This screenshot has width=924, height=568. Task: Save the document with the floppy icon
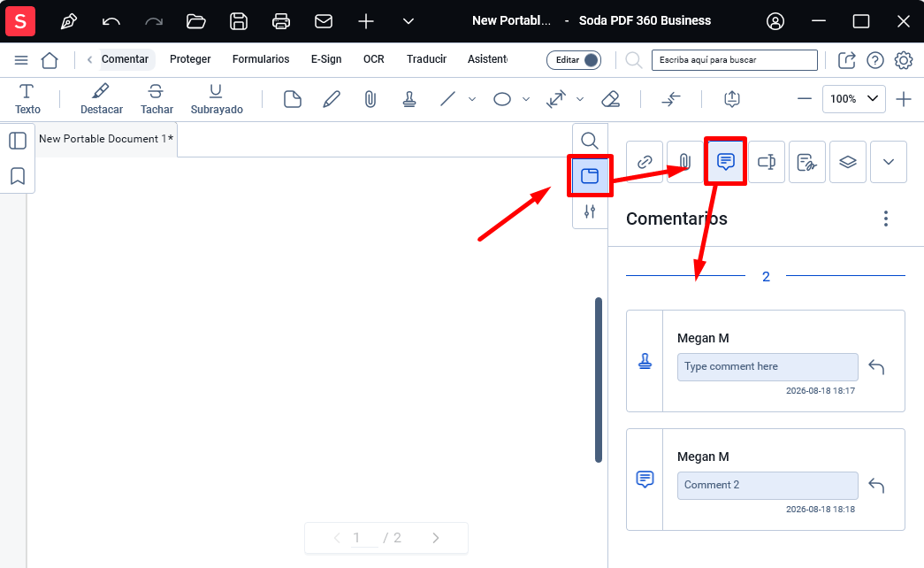239,22
